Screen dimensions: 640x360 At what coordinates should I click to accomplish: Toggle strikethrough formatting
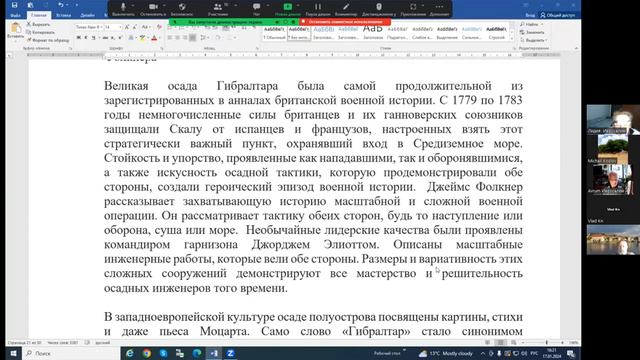[x=105, y=38]
